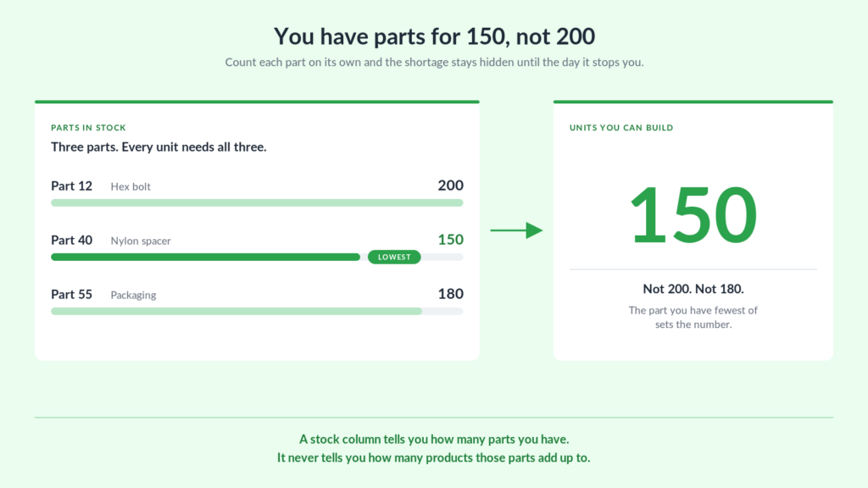Click the 'part you have fewest of' caption
This screenshot has height=488, width=868.
(x=693, y=318)
